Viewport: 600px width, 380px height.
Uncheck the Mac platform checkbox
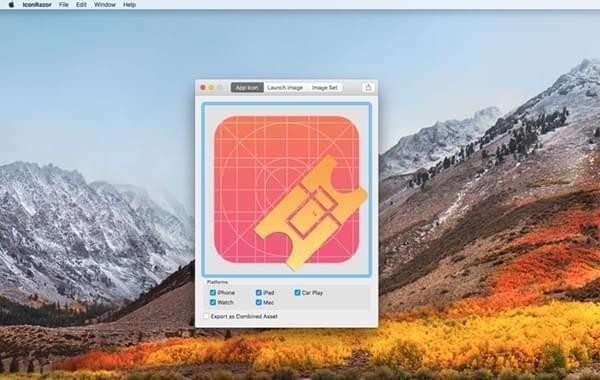pyautogui.click(x=259, y=302)
